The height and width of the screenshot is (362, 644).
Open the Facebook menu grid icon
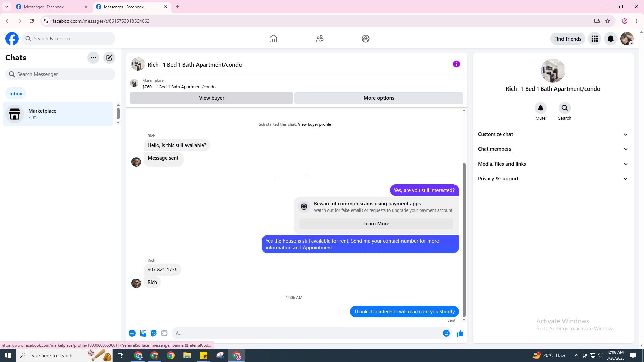point(595,39)
